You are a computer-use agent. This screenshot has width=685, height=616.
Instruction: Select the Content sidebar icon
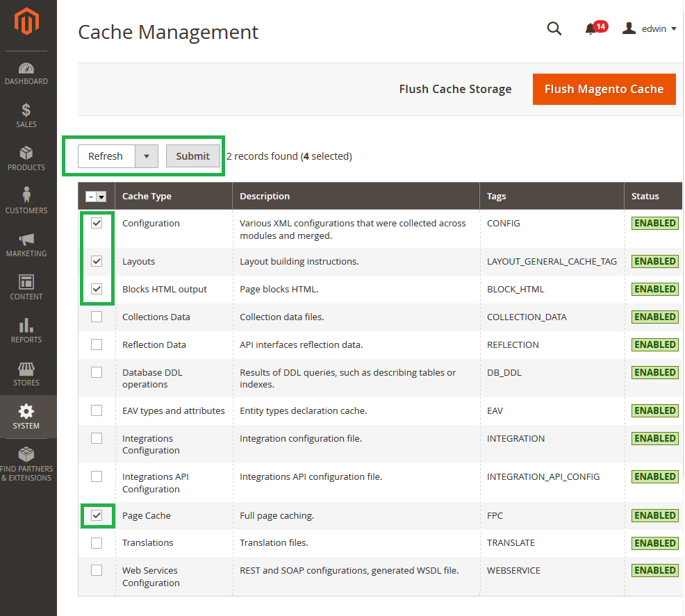point(26,288)
